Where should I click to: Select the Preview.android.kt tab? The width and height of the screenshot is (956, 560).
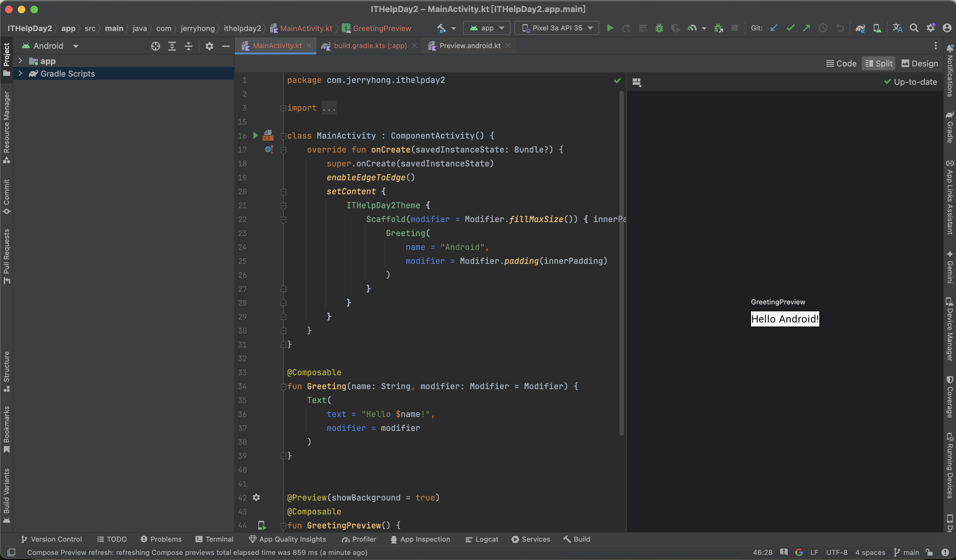pyautogui.click(x=470, y=46)
